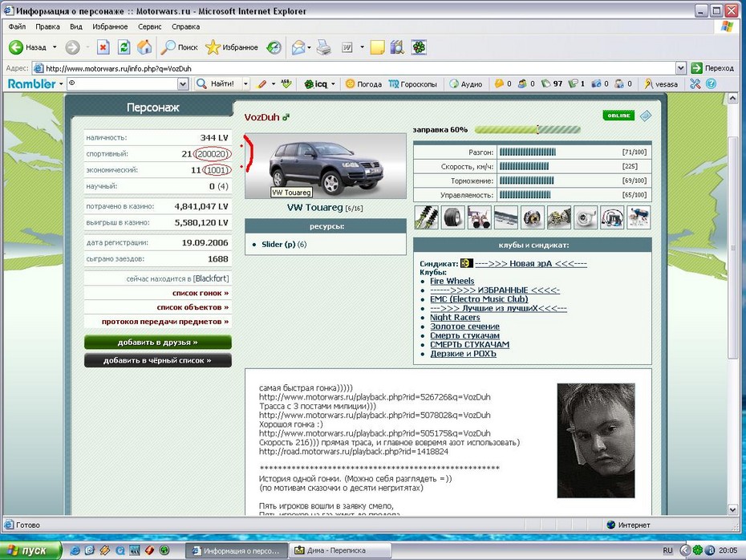Click the nitrous bottle part icon
This screenshot has width=746, height=560.
point(639,217)
